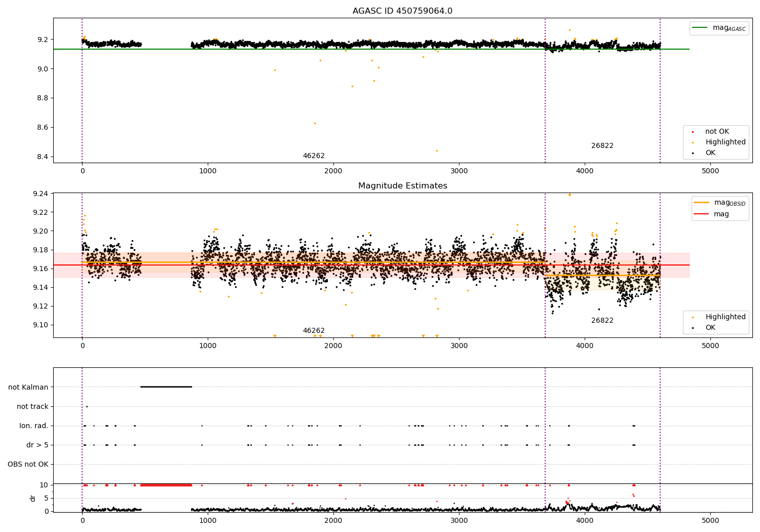The image size is (760, 532).
Task: Click x-axis tick 1000 under top plot
Action: 208,171
